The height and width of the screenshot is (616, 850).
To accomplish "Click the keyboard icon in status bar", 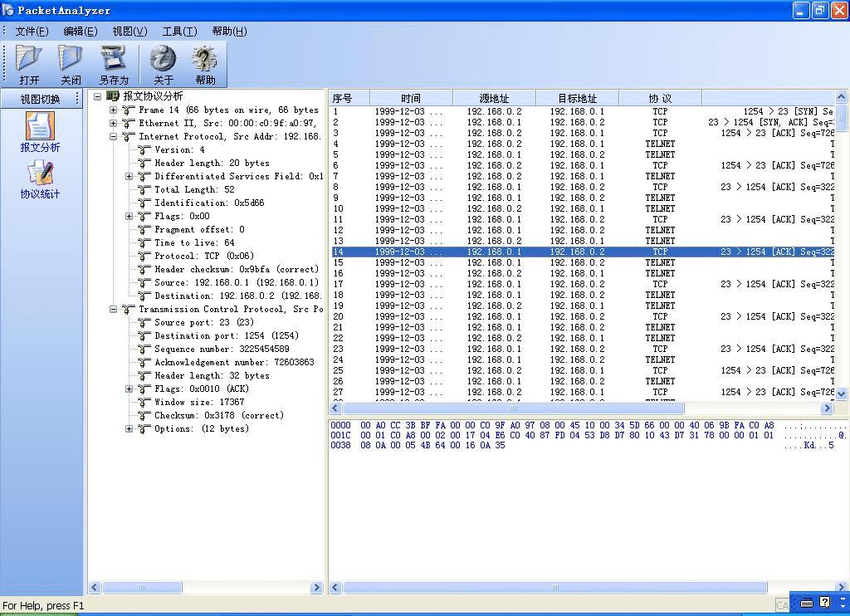I will click(806, 604).
